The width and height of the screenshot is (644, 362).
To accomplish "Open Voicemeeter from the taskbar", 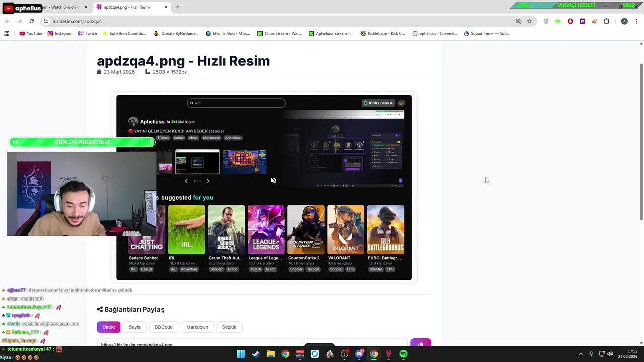I will [x=300, y=354].
